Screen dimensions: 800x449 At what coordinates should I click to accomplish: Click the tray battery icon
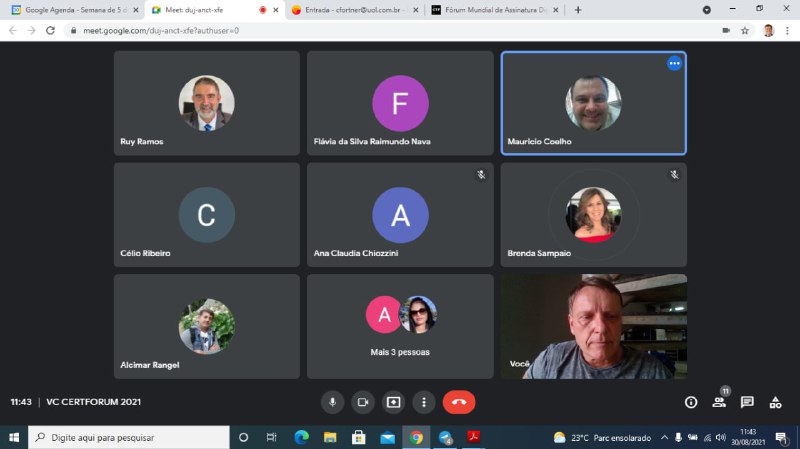pos(692,437)
